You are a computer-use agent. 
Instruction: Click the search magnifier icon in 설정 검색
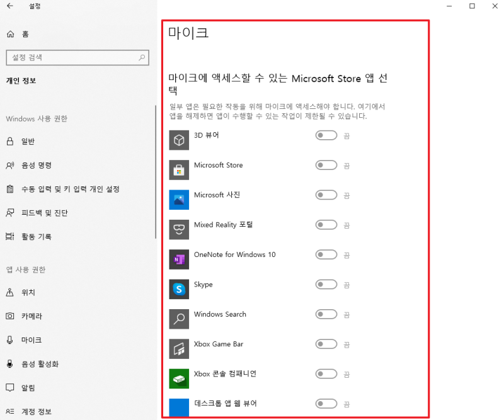pyautogui.click(x=142, y=57)
